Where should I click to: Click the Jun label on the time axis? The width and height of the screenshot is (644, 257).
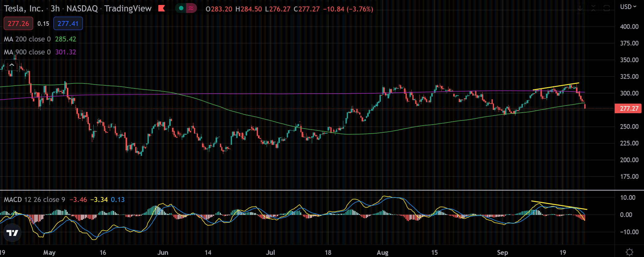point(163,252)
